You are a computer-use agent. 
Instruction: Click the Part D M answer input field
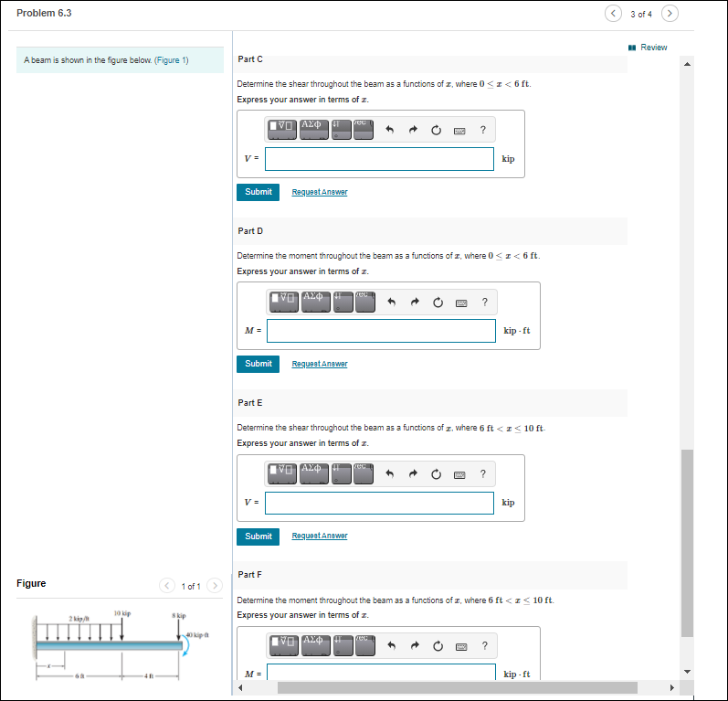pos(381,331)
